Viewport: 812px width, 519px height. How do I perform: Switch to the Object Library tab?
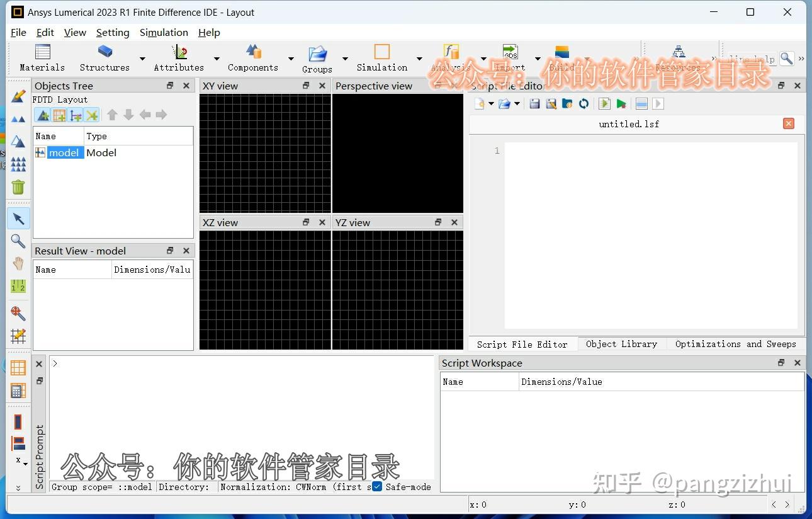click(x=621, y=344)
